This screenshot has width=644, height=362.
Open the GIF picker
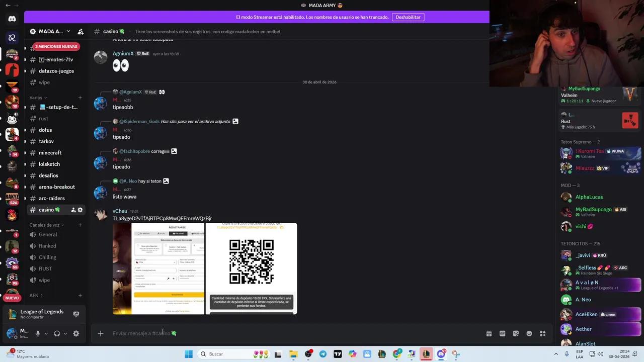point(502,333)
